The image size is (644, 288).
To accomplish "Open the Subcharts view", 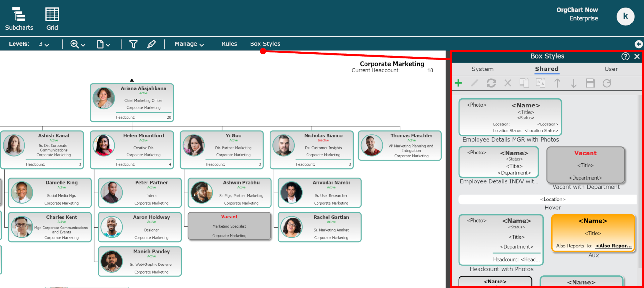I will [19, 19].
